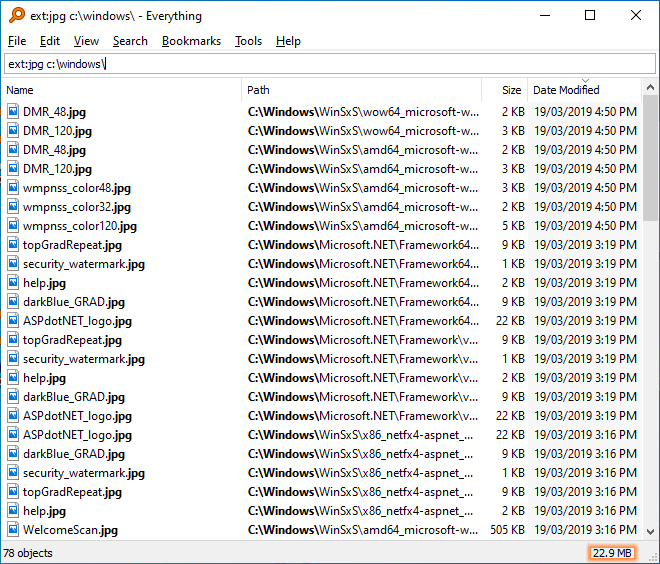Click date cell of wmpnss_color32.jpg row
Screen dimensions: 660x564
pyautogui.click(x=585, y=207)
